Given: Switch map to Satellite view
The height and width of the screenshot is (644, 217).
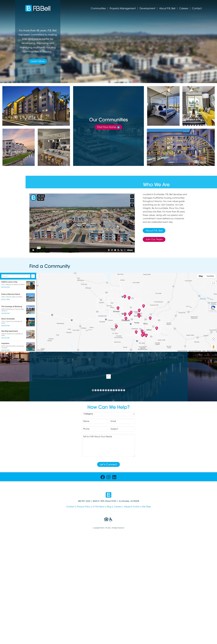Looking at the screenshot, I should [x=210, y=276].
